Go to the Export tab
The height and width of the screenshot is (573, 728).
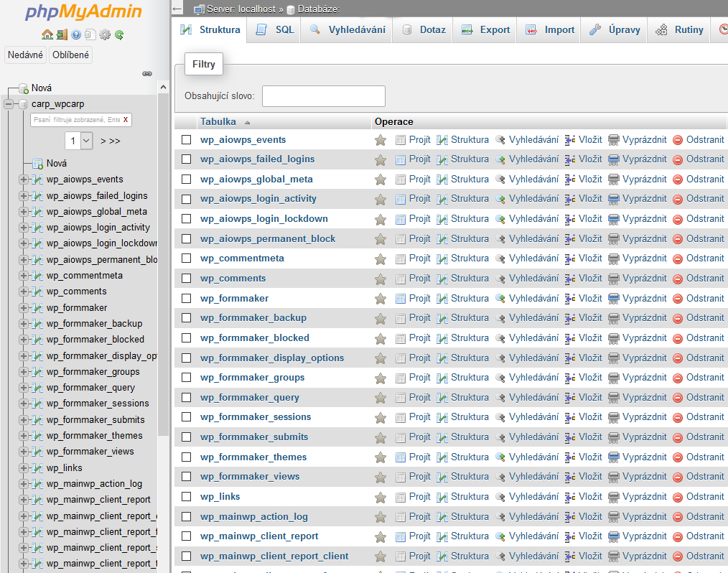pyautogui.click(x=485, y=29)
